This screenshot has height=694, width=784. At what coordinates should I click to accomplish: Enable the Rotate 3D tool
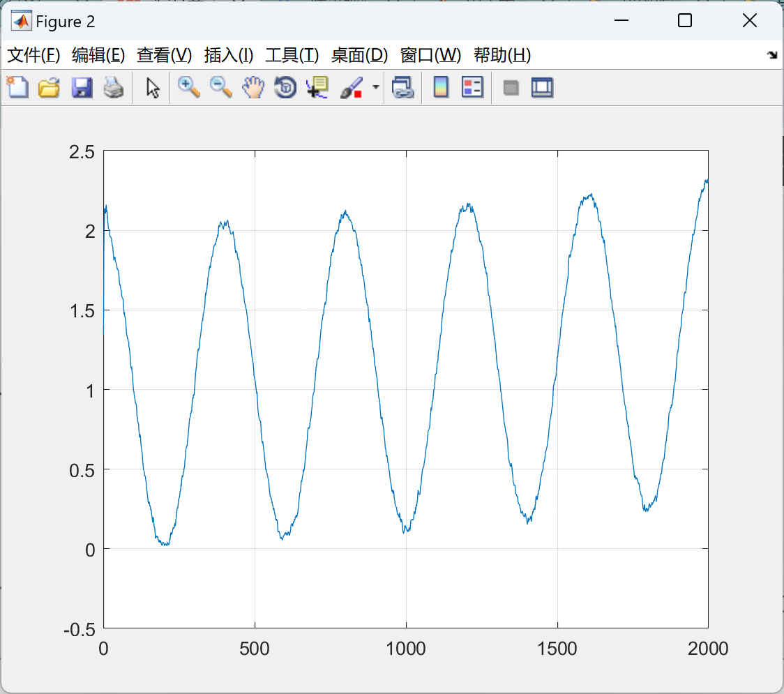point(285,87)
